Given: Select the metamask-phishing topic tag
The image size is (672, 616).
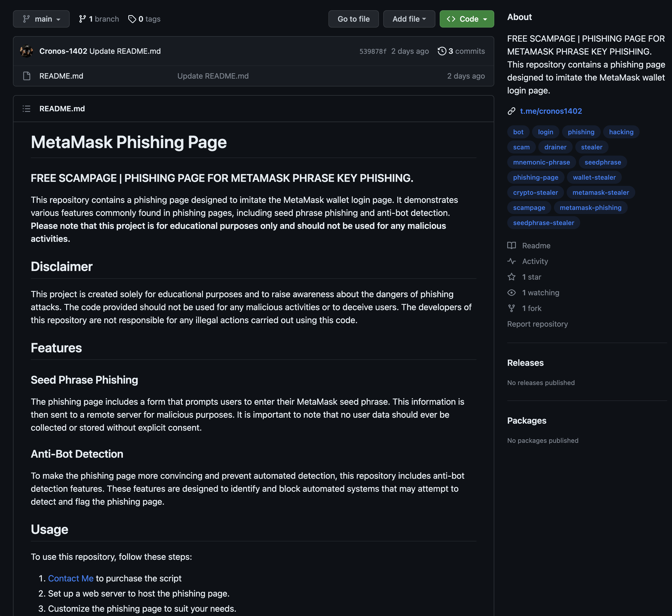Looking at the screenshot, I should pyautogui.click(x=590, y=207).
